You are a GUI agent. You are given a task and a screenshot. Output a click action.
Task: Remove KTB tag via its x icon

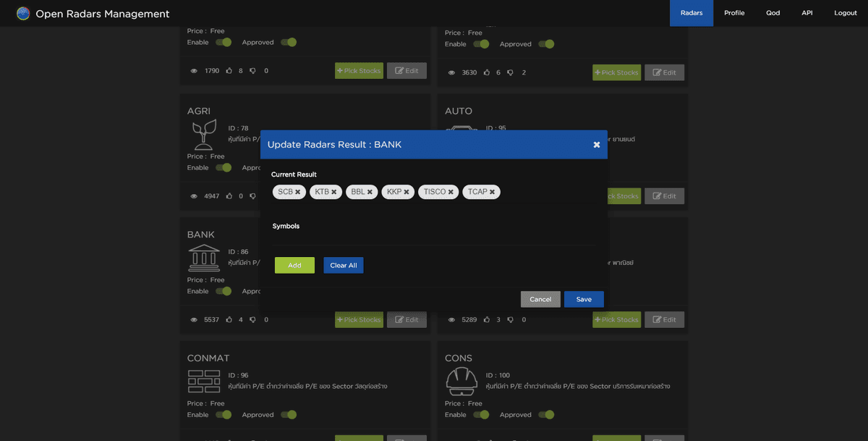point(334,192)
